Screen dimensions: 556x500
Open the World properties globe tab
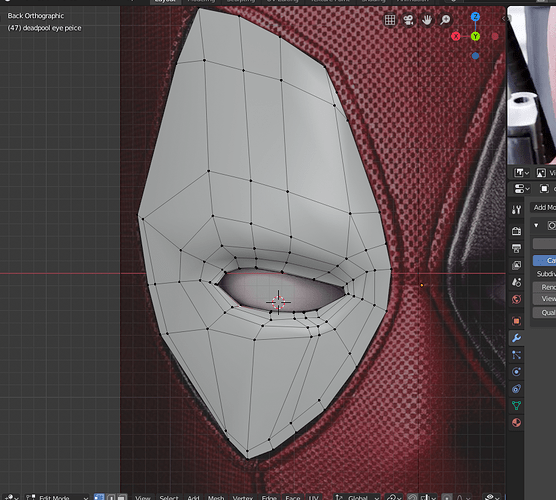(516, 299)
